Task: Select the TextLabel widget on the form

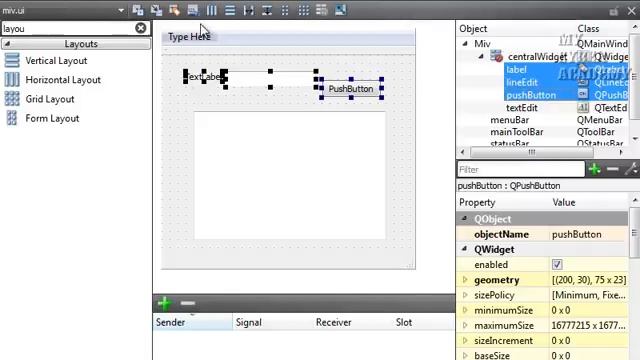Action: (x=204, y=76)
